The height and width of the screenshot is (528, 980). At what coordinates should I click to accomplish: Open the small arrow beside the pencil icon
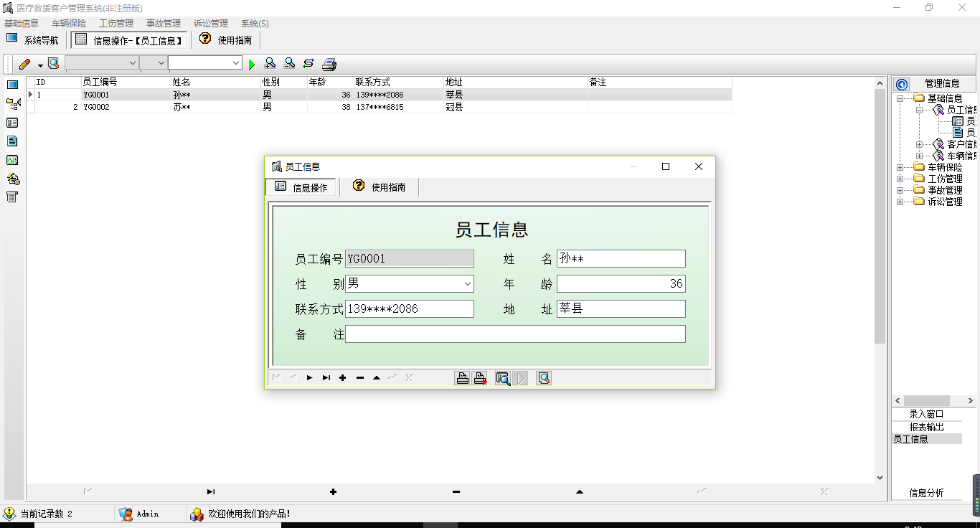[40, 65]
